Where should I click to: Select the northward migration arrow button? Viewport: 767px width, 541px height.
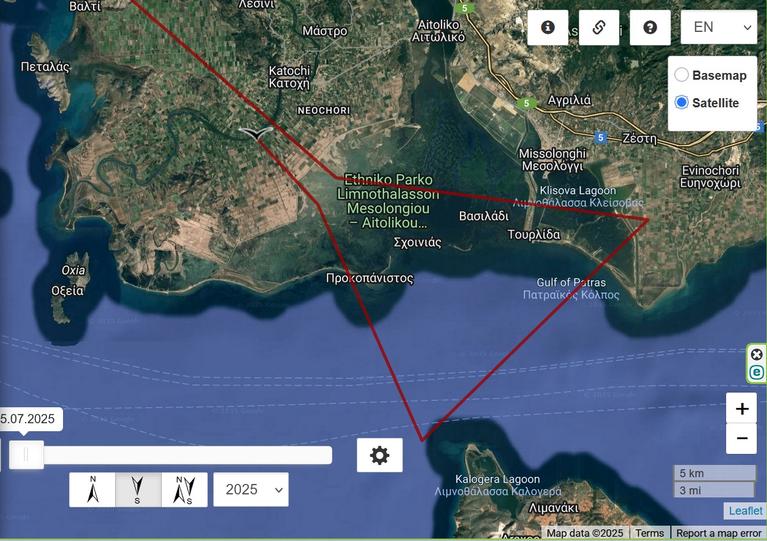tap(92, 490)
